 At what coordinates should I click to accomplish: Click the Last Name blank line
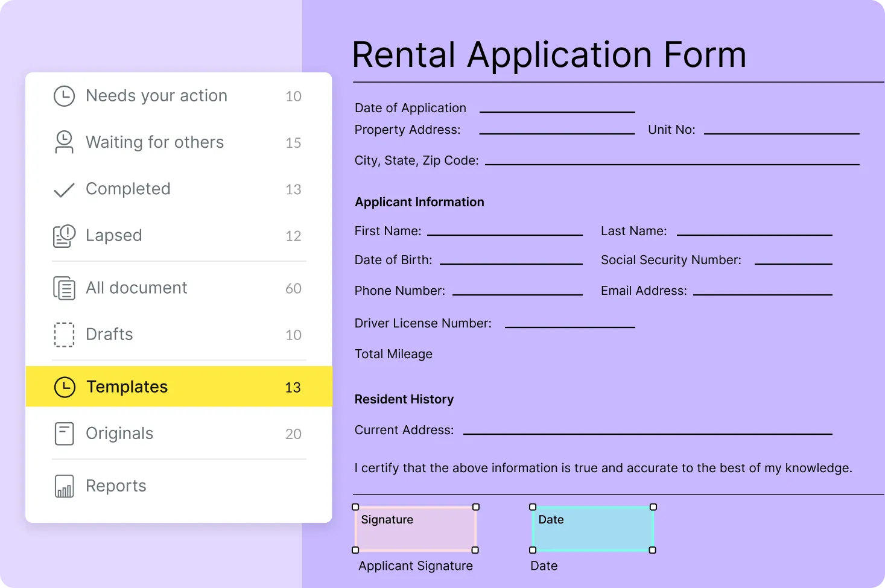755,235
